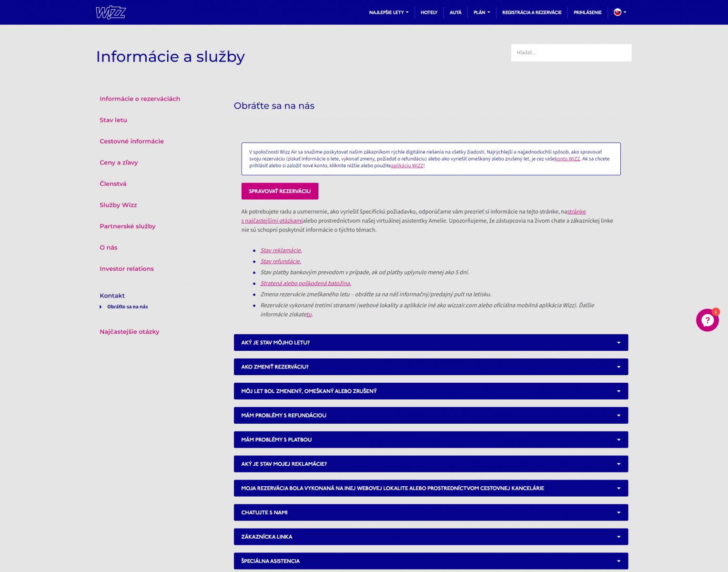Expand 'Mám problémy s refundáciou' panel
728x572 pixels.
431,416
